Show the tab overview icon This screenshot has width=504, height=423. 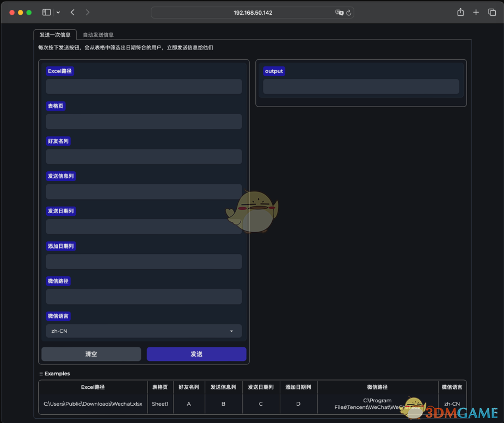coord(491,11)
